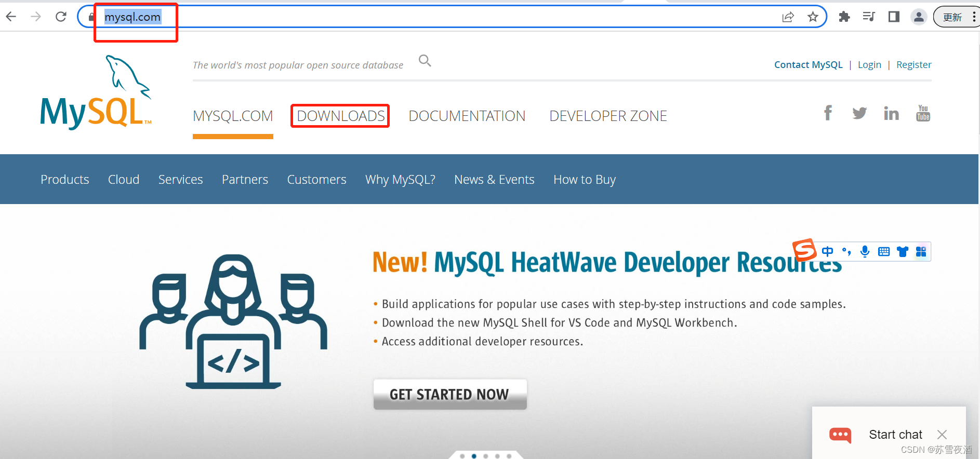Viewport: 980px width, 459px height.
Task: Click the Sogou S input logo
Action: coord(804,250)
